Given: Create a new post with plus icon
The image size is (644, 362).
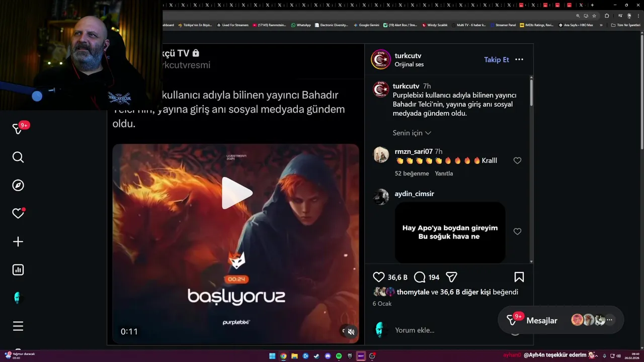Looking at the screenshot, I should pos(18,242).
